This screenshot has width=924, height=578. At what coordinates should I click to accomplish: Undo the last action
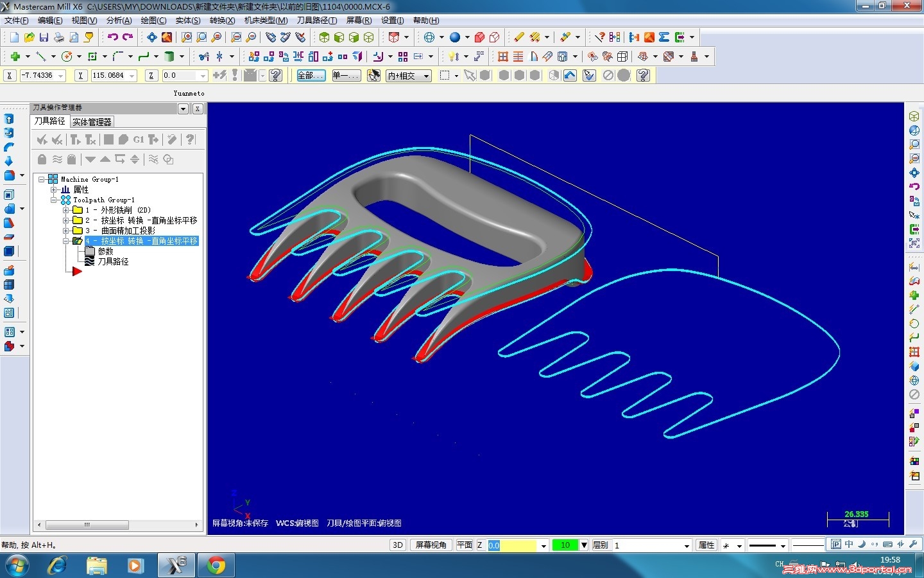click(113, 37)
